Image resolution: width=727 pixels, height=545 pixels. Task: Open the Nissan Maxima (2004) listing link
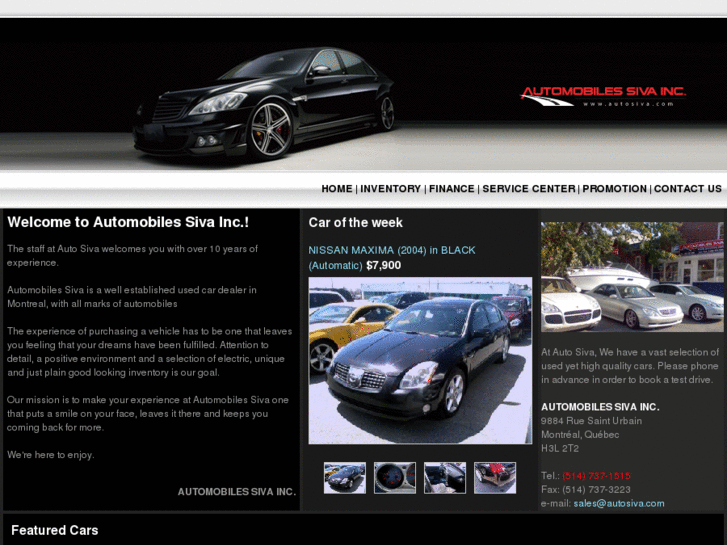coord(392,257)
